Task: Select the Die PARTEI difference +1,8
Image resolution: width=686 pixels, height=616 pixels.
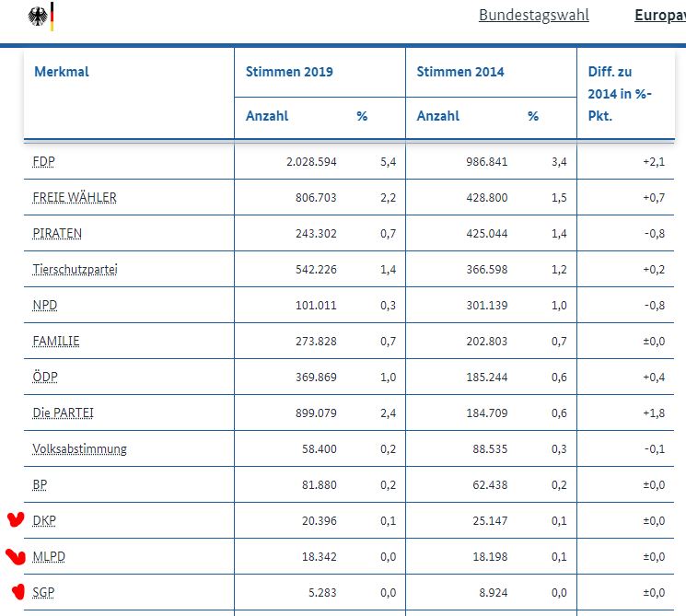Action: [654, 413]
